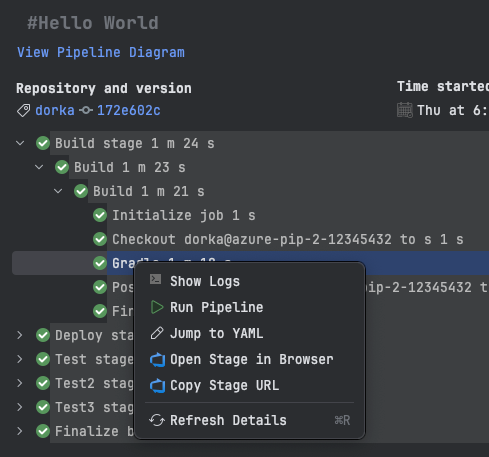The width and height of the screenshot is (489, 457).
Task: Click the Azure icon beside Copy Stage URL
Action: [x=157, y=386]
